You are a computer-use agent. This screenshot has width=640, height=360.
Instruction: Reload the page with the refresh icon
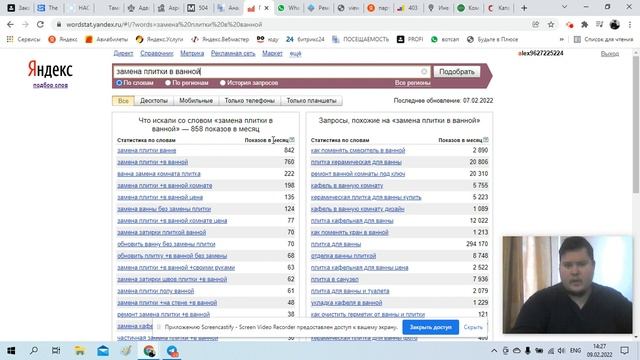[40, 24]
